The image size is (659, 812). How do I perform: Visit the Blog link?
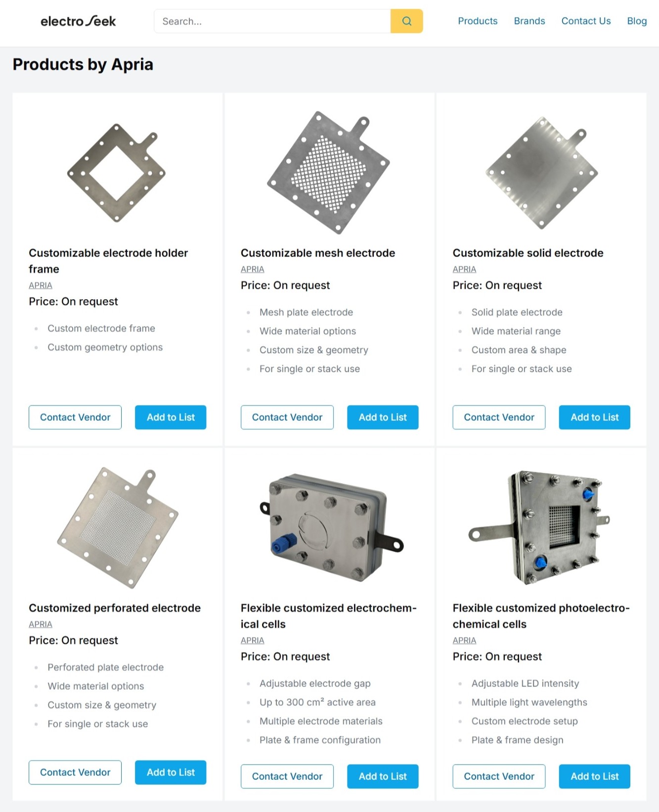[x=637, y=21]
